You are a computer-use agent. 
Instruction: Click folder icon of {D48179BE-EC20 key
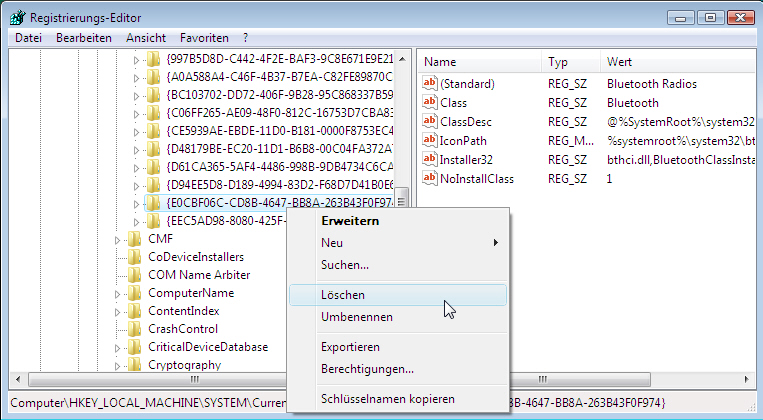click(x=153, y=149)
